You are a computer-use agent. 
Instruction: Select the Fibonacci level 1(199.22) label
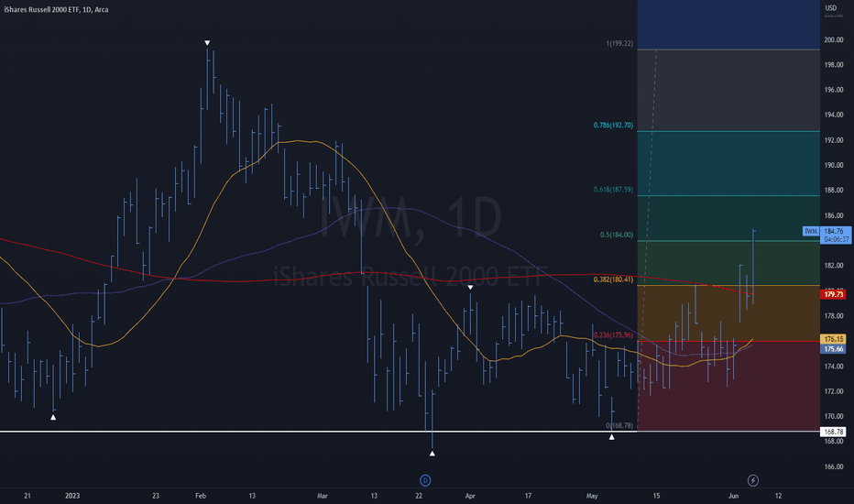[x=619, y=43]
